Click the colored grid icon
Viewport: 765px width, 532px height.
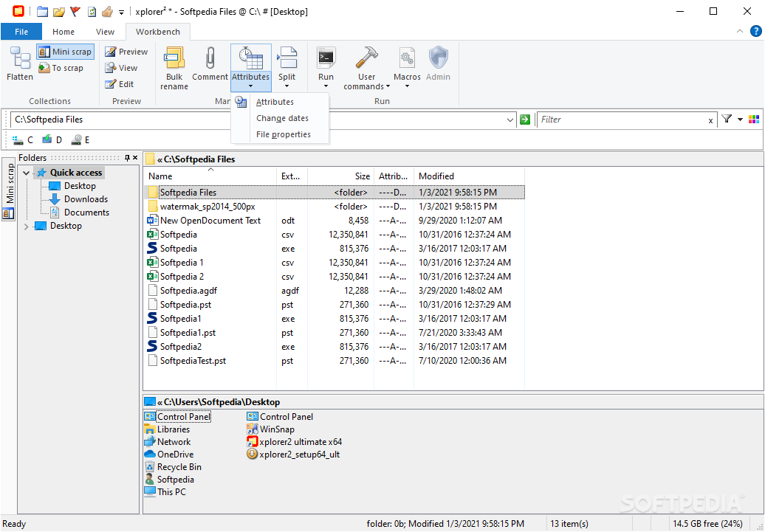coord(754,120)
